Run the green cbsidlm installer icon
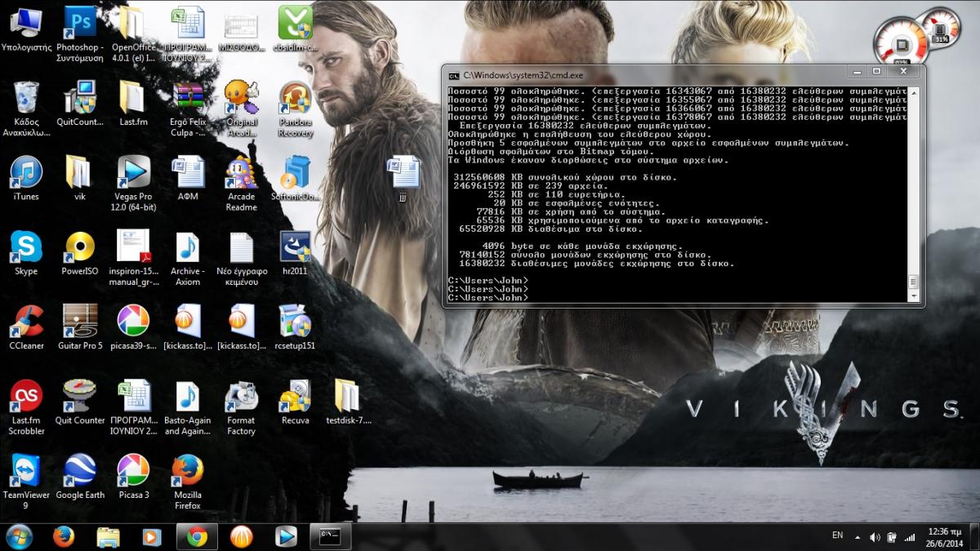This screenshot has height=551, width=980. point(296,23)
